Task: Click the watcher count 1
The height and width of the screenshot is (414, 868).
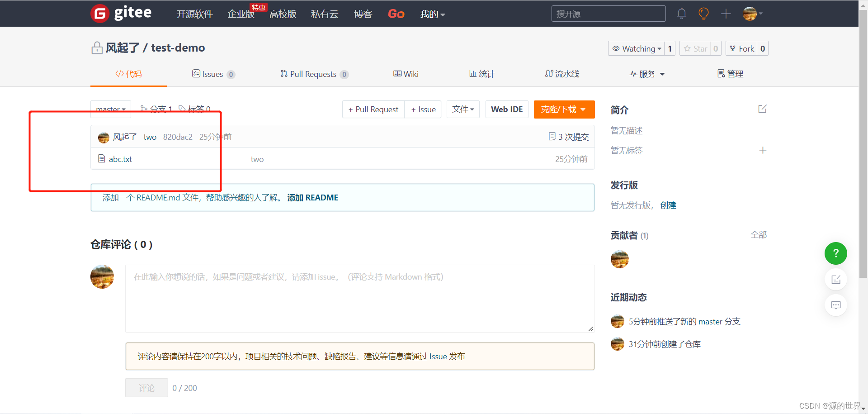Action: (670, 48)
